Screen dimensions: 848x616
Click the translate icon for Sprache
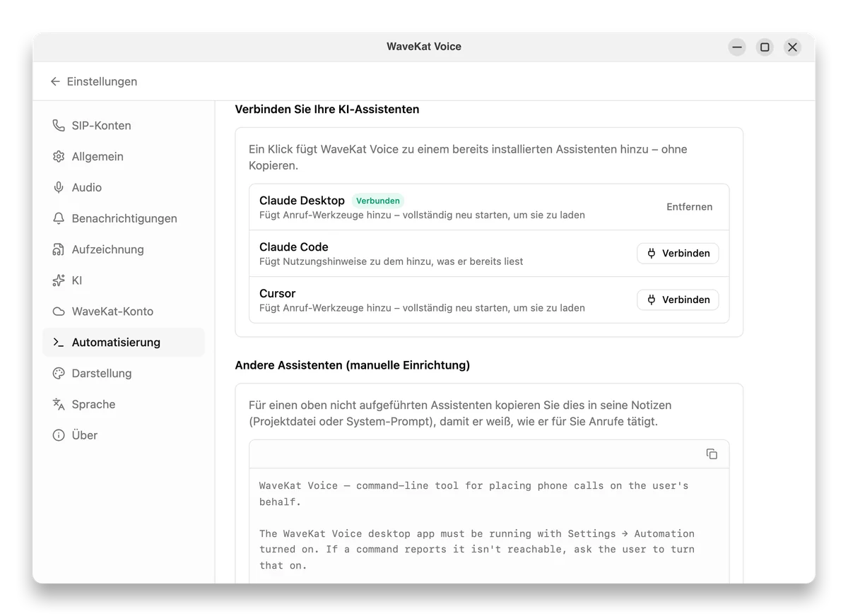coord(59,405)
